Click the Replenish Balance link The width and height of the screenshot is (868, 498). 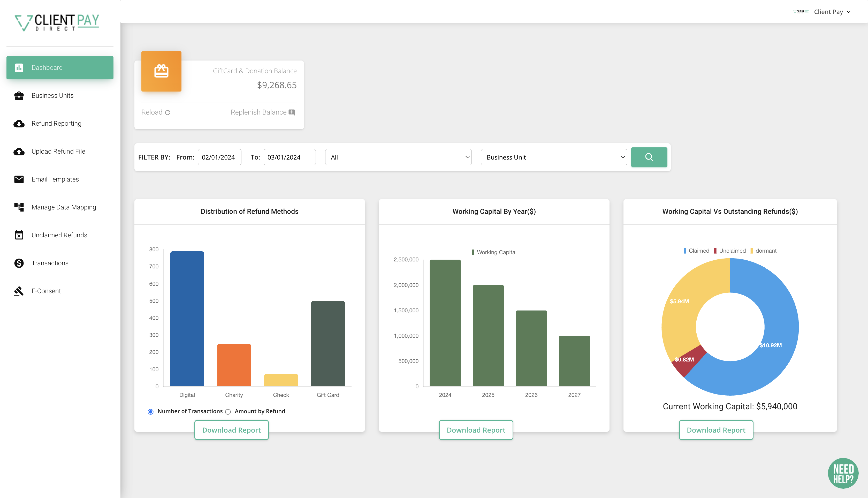(x=263, y=112)
